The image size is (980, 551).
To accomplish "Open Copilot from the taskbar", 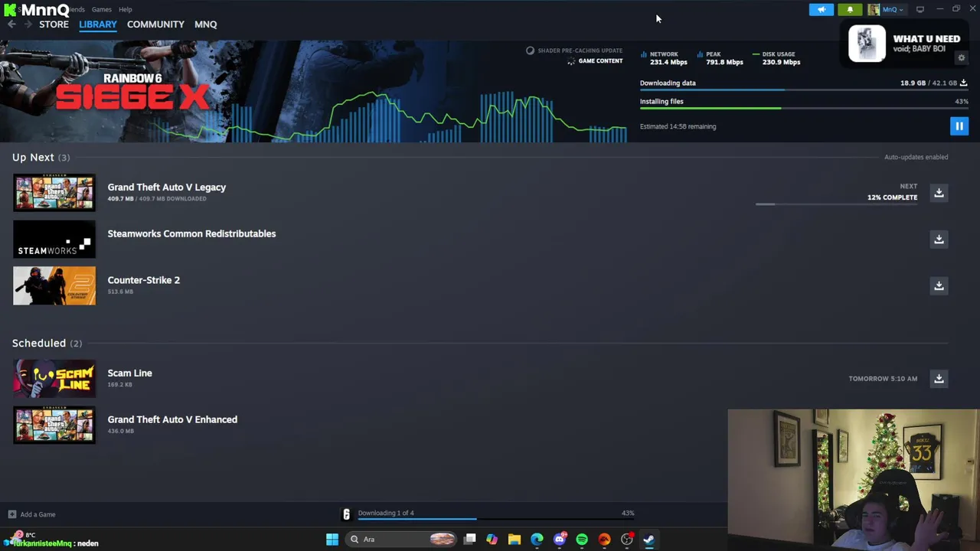I will tap(492, 540).
